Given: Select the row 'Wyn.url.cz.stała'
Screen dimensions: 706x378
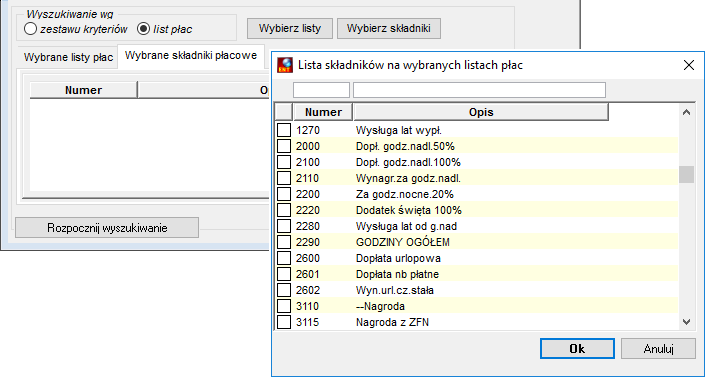Looking at the screenshot, I should pos(477,290).
